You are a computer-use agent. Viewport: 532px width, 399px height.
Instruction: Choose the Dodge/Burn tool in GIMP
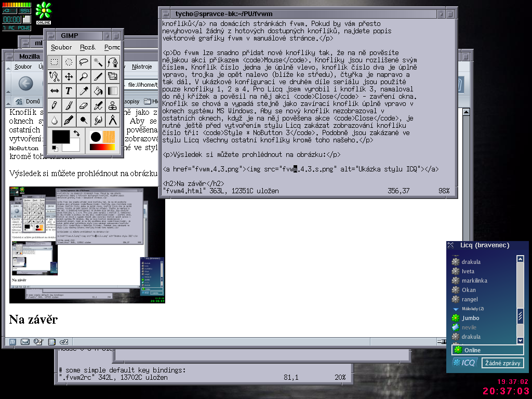pos(84,121)
